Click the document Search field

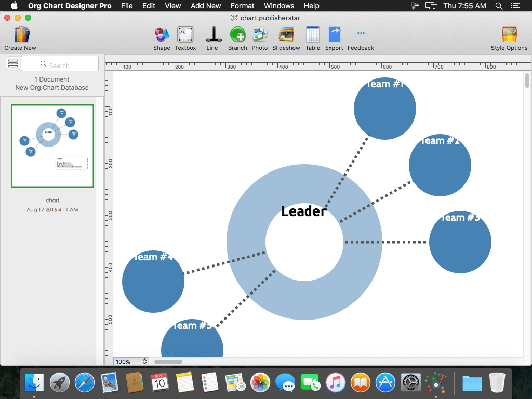click(x=60, y=63)
